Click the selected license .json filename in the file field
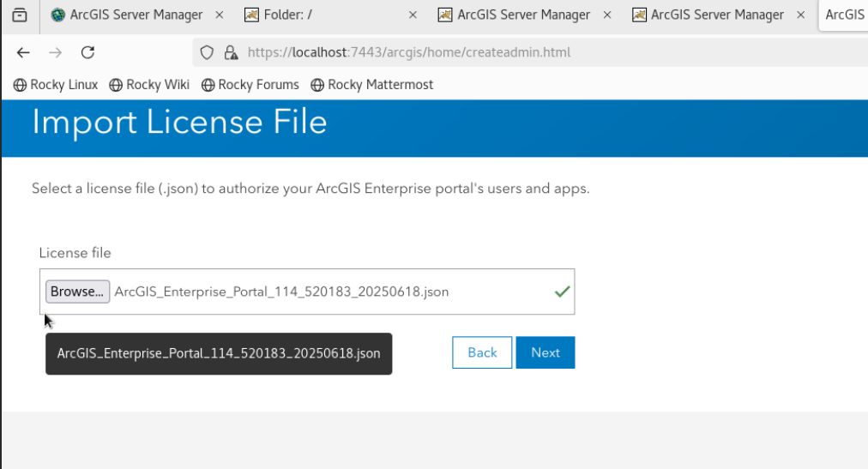 click(281, 292)
